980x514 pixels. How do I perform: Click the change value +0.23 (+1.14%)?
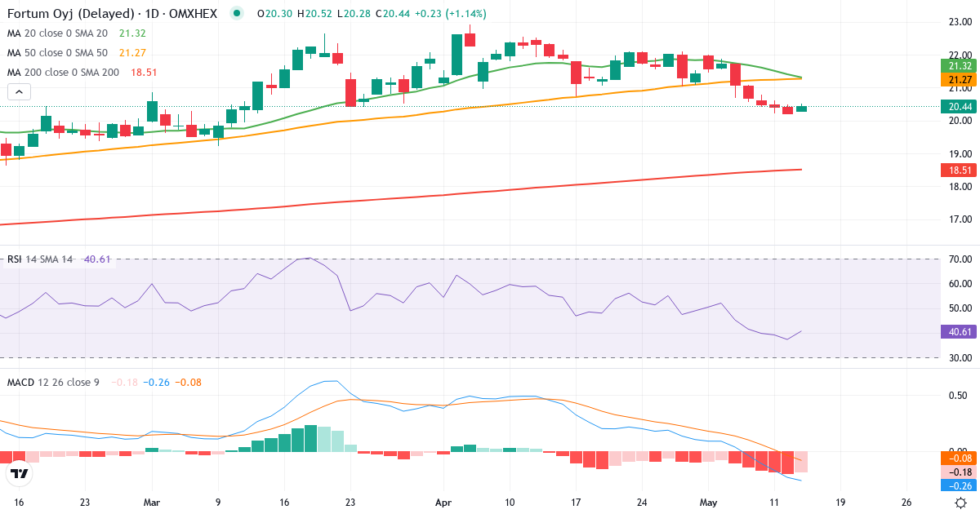coord(450,14)
